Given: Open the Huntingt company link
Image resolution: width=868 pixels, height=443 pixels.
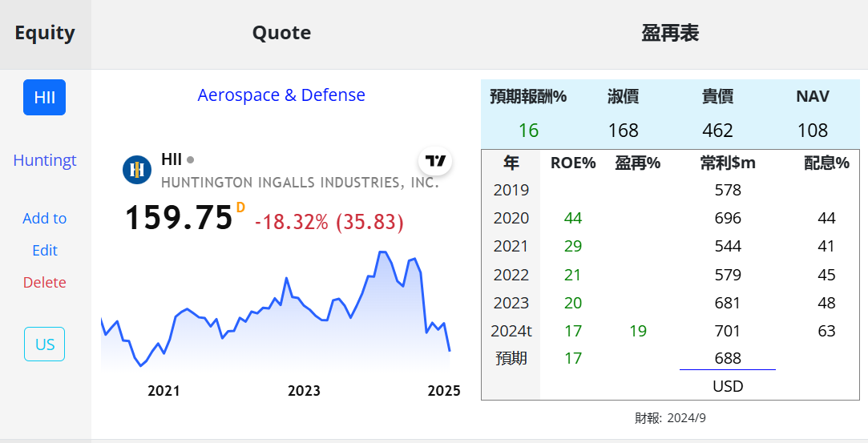Looking at the screenshot, I should click(x=45, y=160).
